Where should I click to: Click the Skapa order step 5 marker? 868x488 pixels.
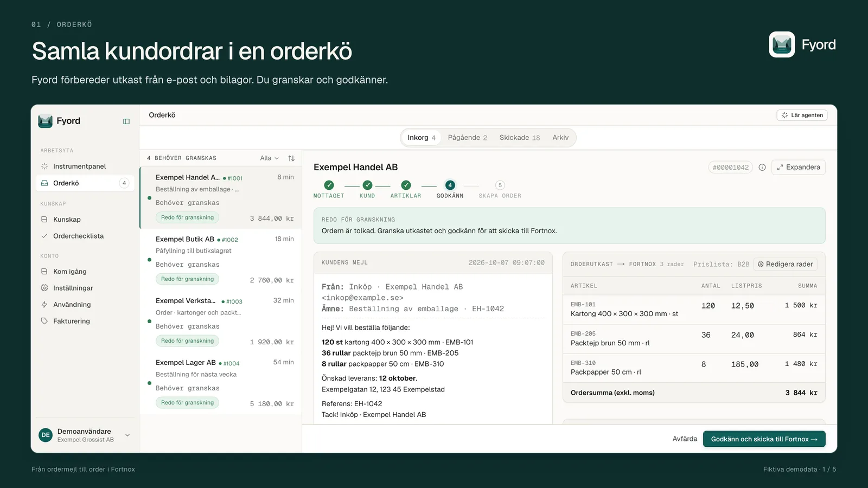pyautogui.click(x=500, y=185)
